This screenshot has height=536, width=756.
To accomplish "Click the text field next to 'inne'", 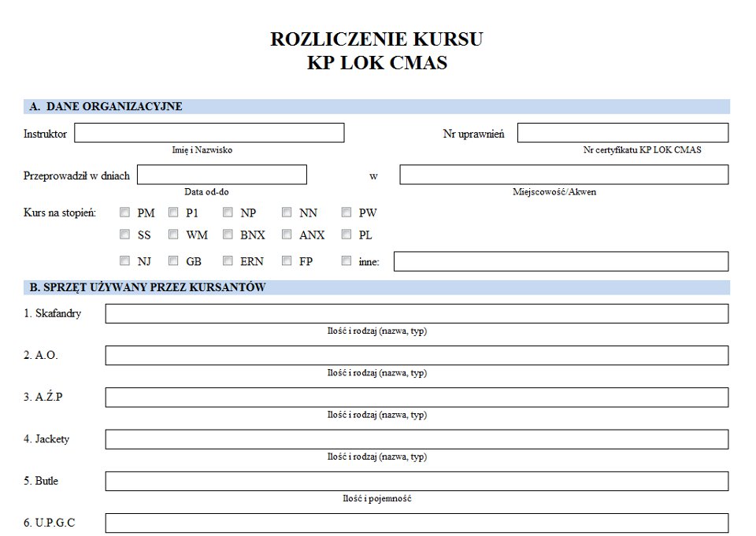I will click(561, 261).
